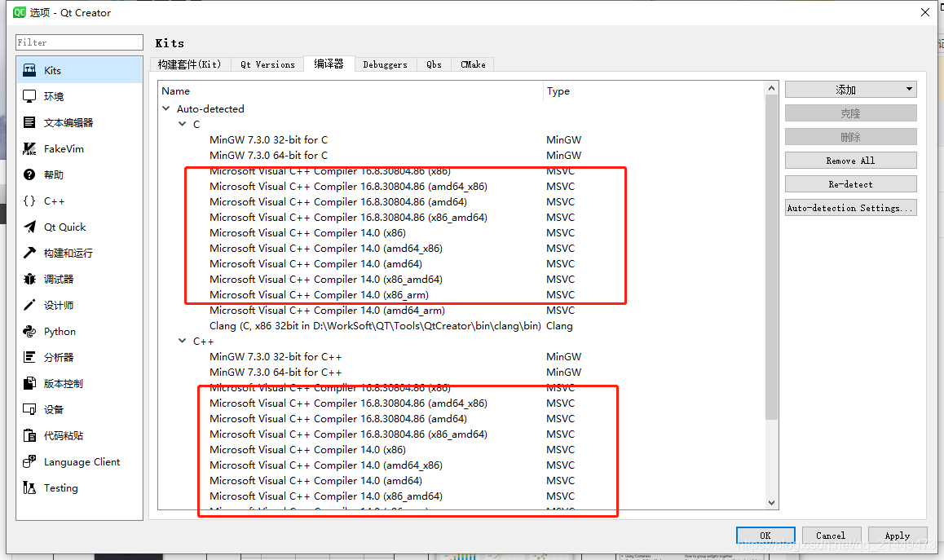Open the Qt Quick paper plane icon
This screenshot has height=560, width=944.
(x=29, y=227)
